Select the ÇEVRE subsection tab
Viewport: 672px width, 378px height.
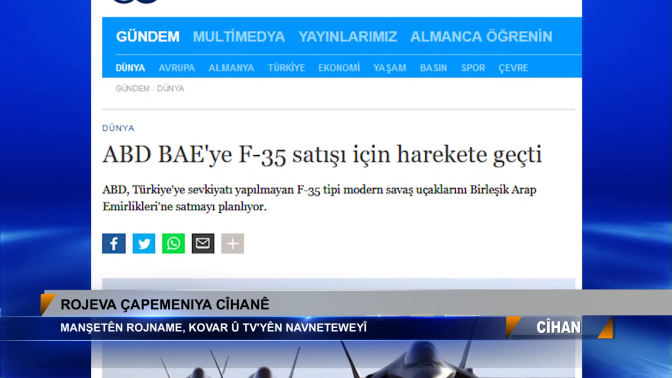[x=513, y=68]
